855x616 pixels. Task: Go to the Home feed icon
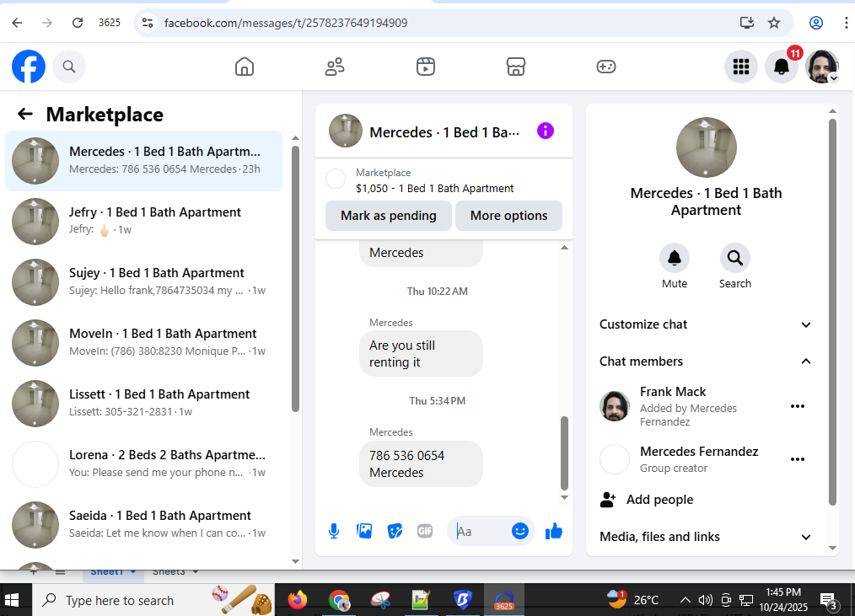tap(245, 67)
